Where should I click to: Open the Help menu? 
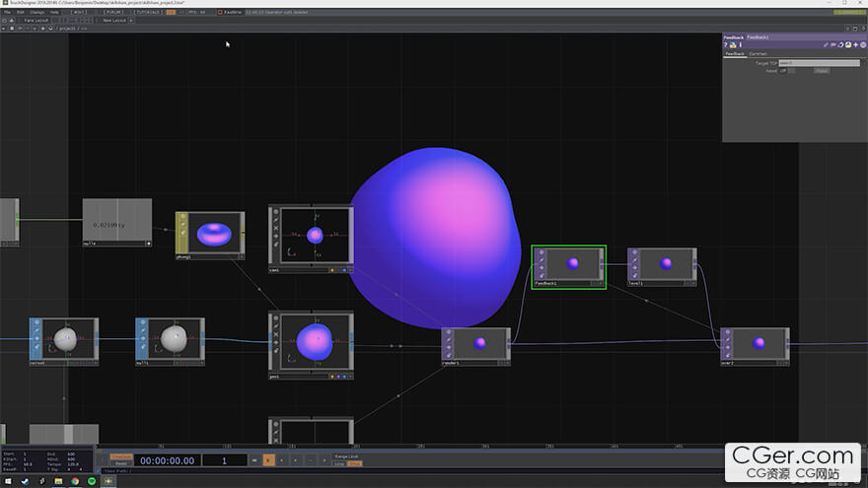54,12
